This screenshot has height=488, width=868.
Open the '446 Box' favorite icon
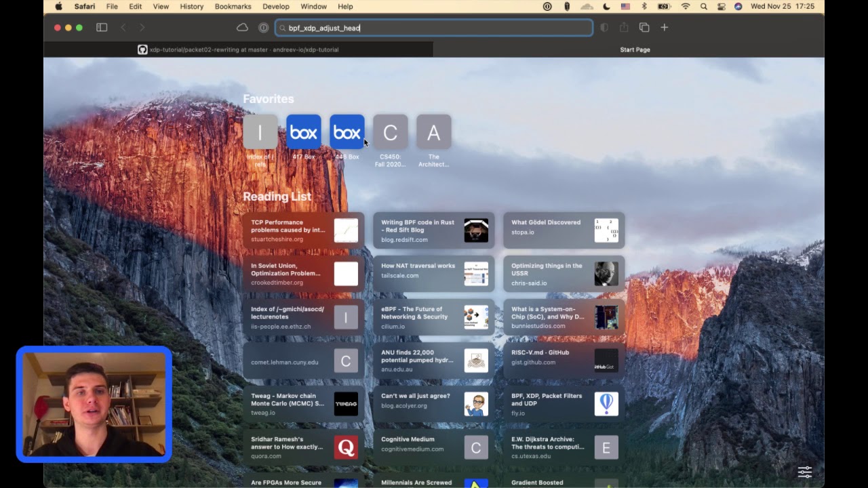[x=347, y=132]
